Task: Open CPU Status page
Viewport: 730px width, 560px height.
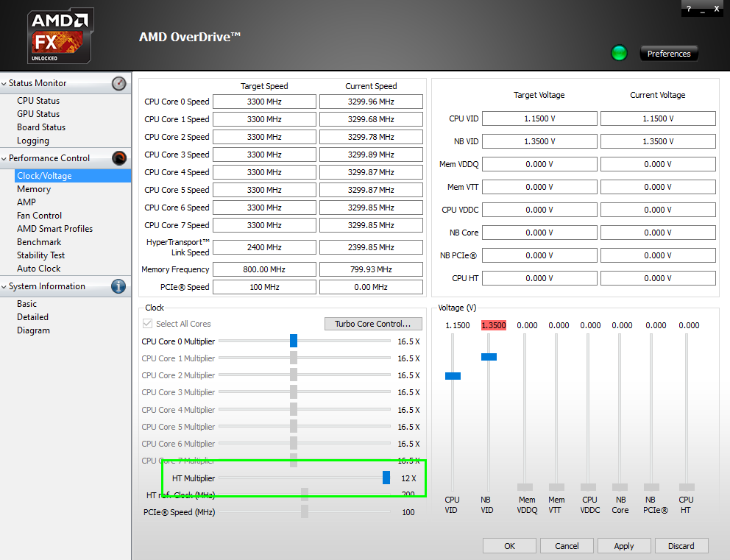Action: [38, 101]
